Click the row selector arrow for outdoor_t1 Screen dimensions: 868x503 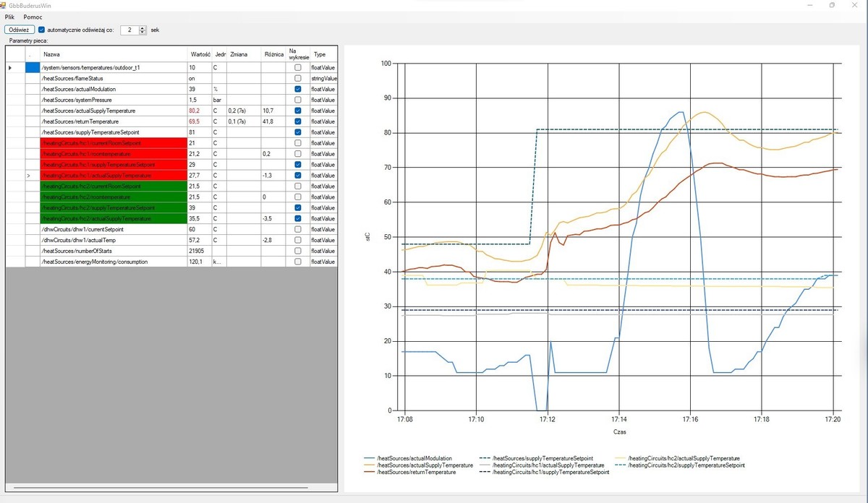pyautogui.click(x=10, y=67)
